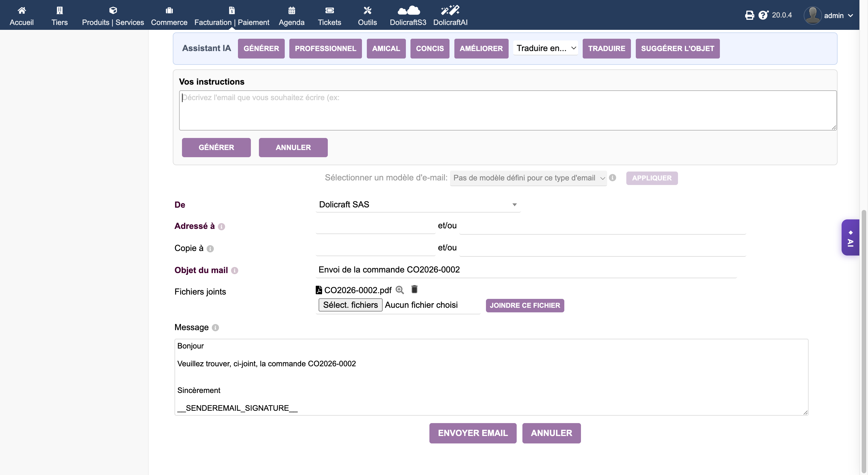868x475 pixels.
Task: Expand the Dolicraft SAS sender dropdown
Action: [x=418, y=205]
